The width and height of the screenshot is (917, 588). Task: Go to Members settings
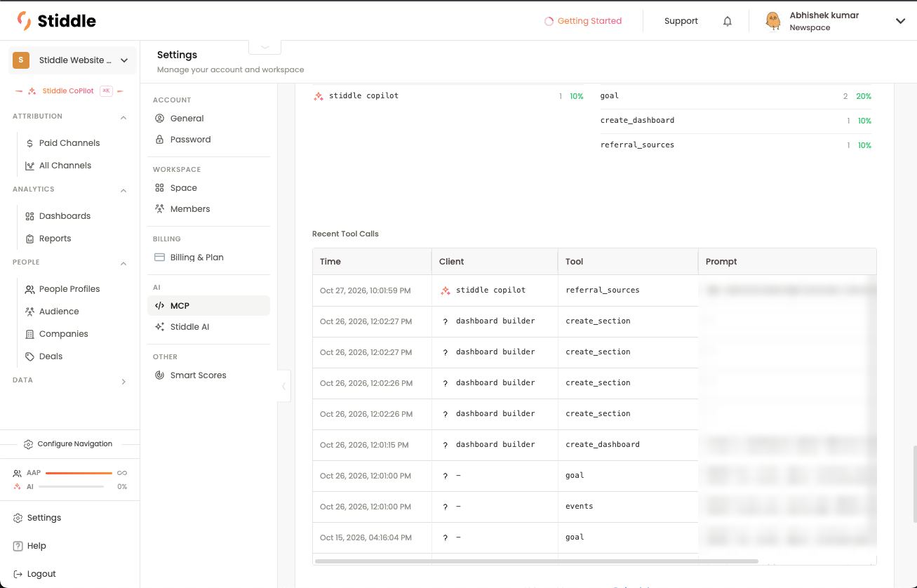pyautogui.click(x=208, y=209)
